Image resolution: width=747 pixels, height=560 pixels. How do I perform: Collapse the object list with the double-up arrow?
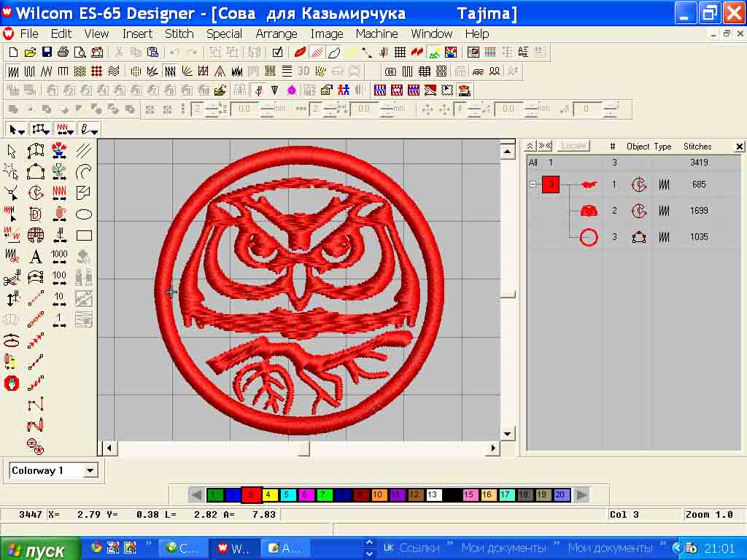coord(530,147)
